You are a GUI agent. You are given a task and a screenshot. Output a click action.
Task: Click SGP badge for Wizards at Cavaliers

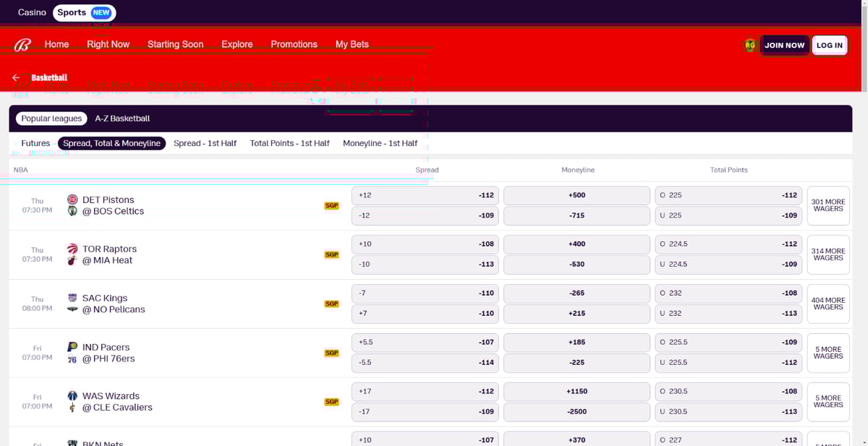331,402
